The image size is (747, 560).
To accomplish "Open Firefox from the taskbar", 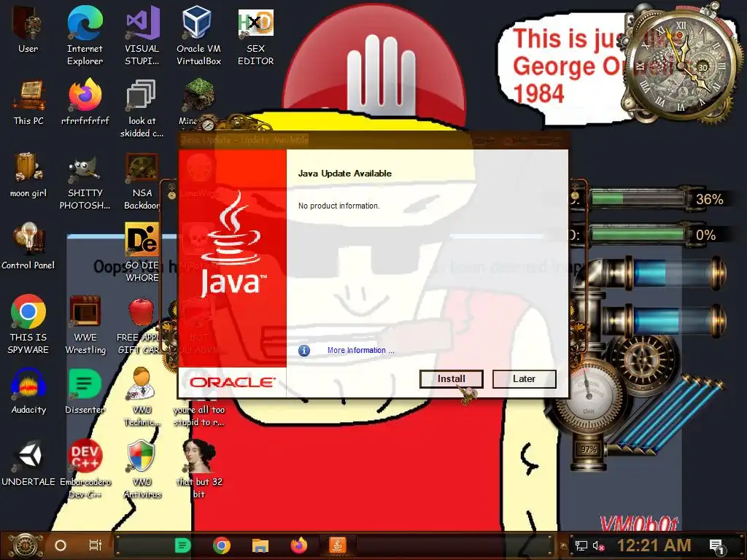I will (x=299, y=545).
